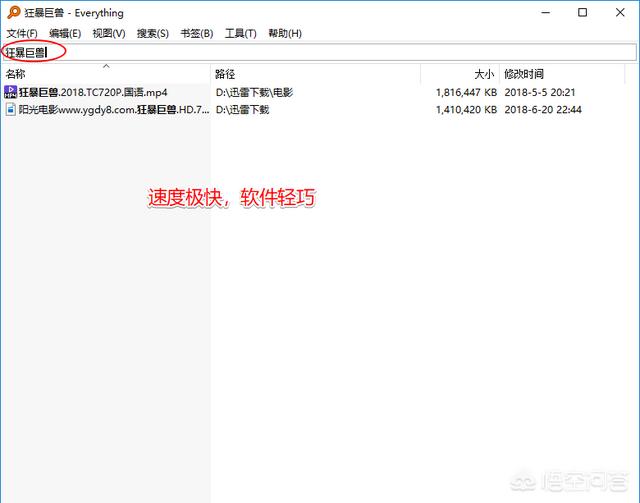
Task: Sort results by 修改时间 column header
Action: coord(562,74)
